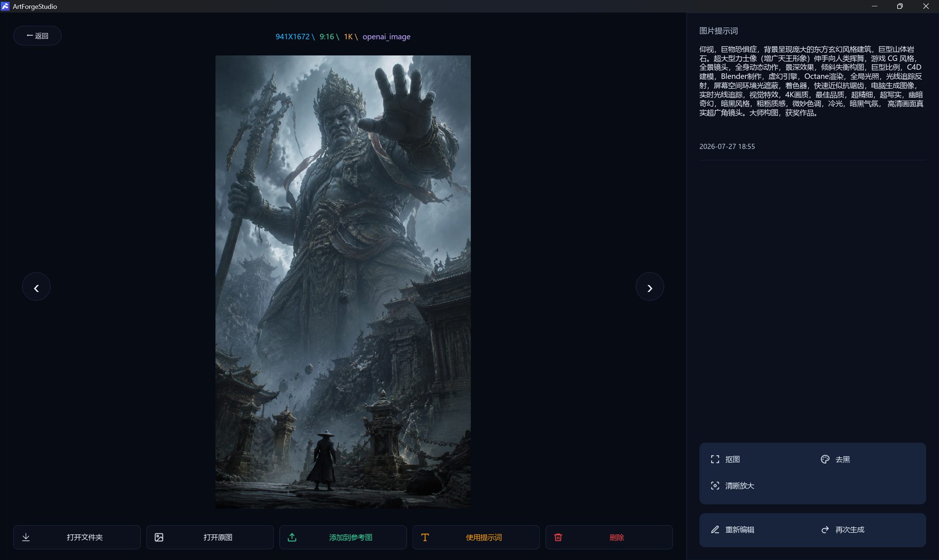This screenshot has width=939, height=560.
Task: Click the 打开原图 label
Action: coord(218,537)
